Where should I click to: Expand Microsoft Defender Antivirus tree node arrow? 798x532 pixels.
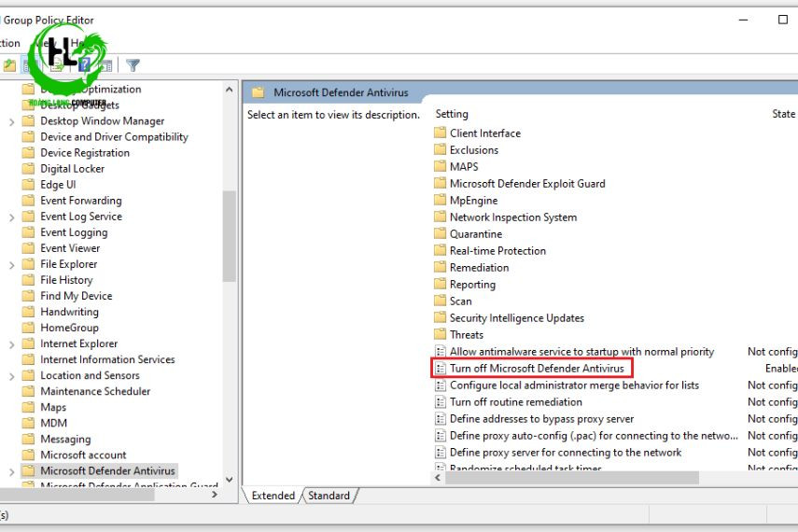tap(12, 471)
